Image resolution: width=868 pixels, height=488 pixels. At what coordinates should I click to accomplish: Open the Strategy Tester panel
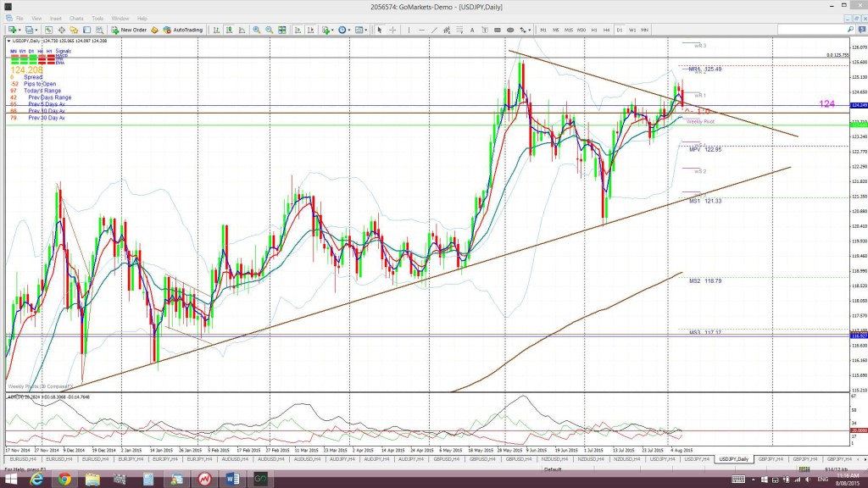click(x=100, y=30)
